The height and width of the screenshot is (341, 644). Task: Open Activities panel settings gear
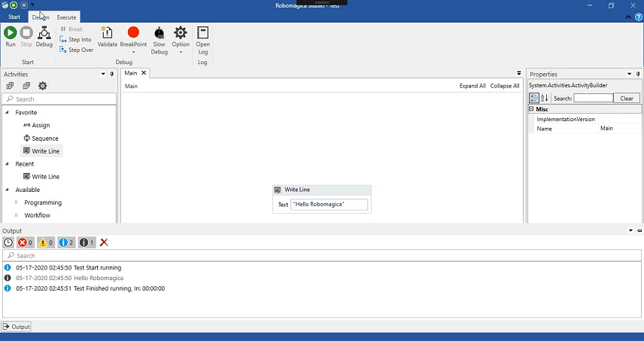coord(43,86)
